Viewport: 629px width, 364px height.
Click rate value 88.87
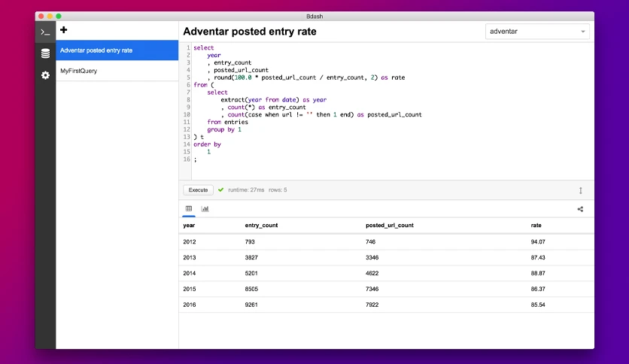(538, 273)
